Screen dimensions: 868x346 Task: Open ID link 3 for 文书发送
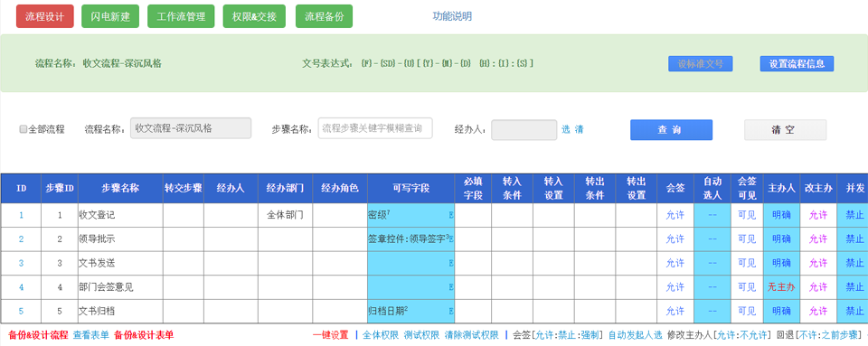coord(22,263)
